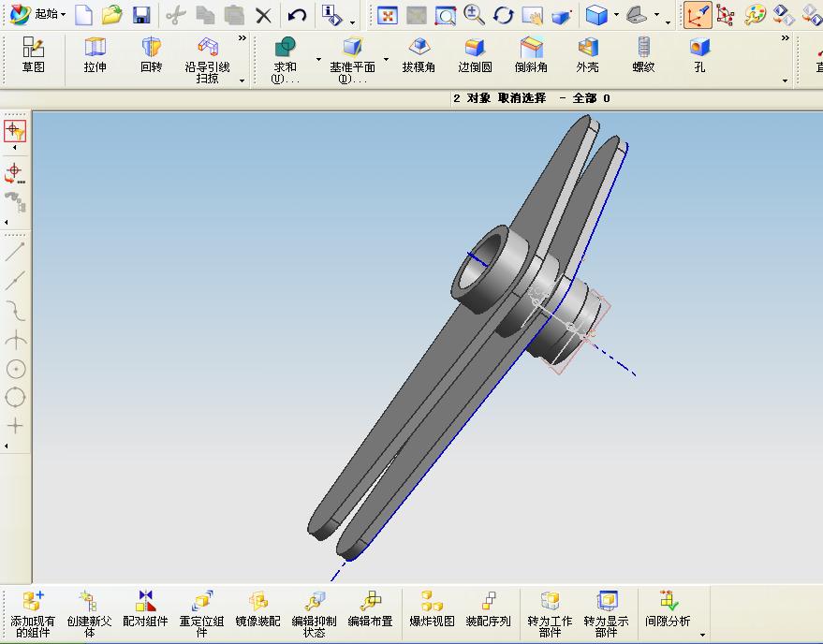Select the 回转 revolve tool

151,54
